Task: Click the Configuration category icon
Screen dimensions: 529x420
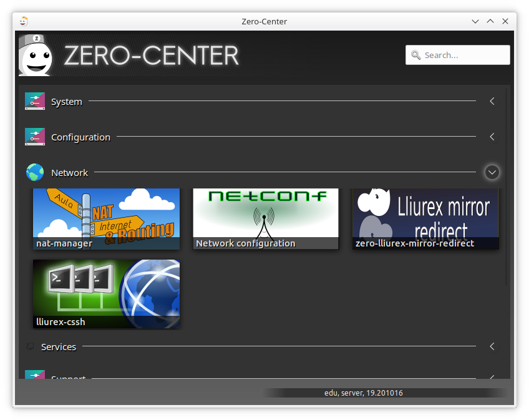Action: 35,137
